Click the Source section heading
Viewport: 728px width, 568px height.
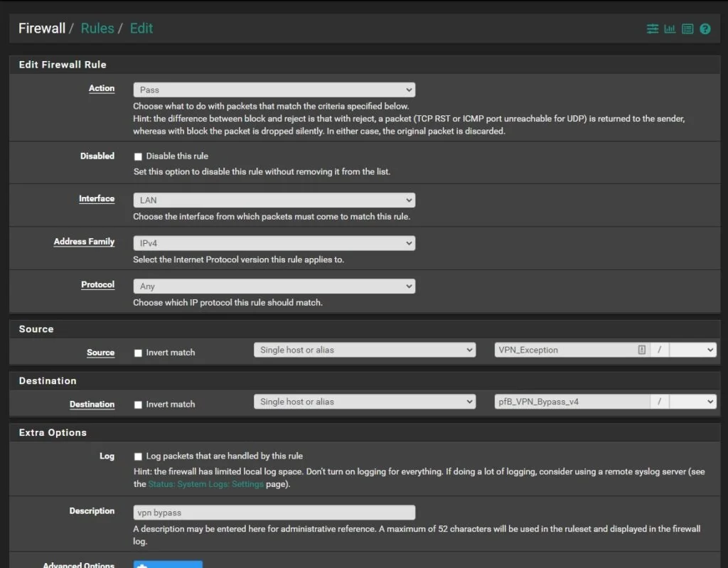point(36,329)
